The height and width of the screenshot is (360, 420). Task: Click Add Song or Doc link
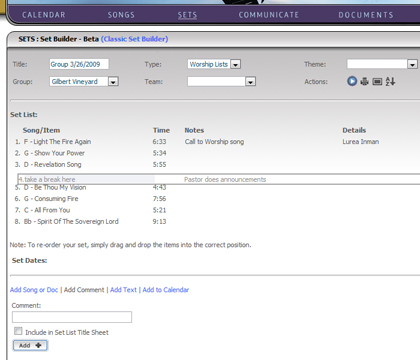(x=34, y=290)
